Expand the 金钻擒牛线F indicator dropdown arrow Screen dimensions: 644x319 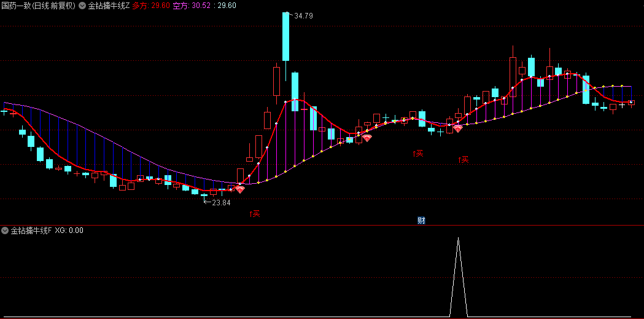5,230
